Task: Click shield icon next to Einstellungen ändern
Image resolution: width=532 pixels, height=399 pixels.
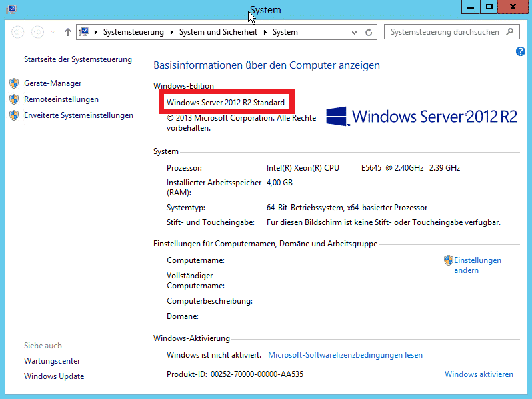Action: coord(449,260)
